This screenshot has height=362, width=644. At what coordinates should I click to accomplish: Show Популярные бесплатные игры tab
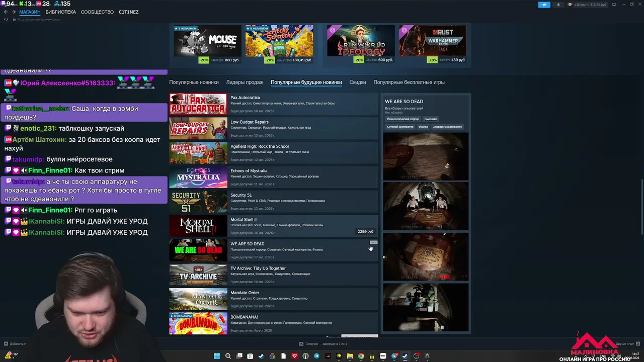tap(409, 82)
